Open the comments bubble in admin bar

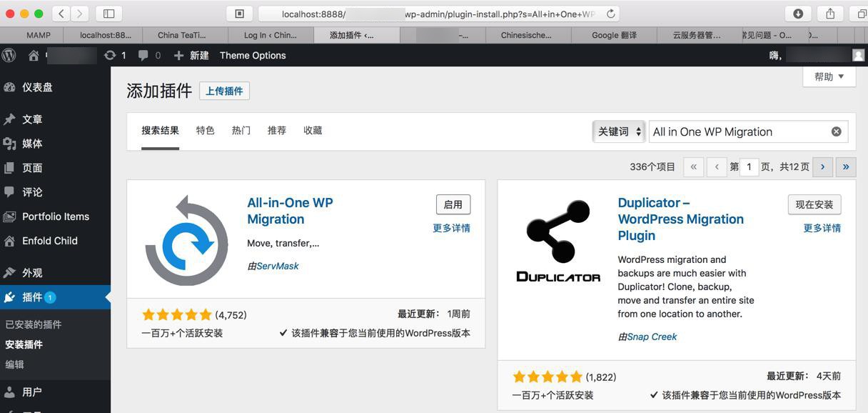149,55
